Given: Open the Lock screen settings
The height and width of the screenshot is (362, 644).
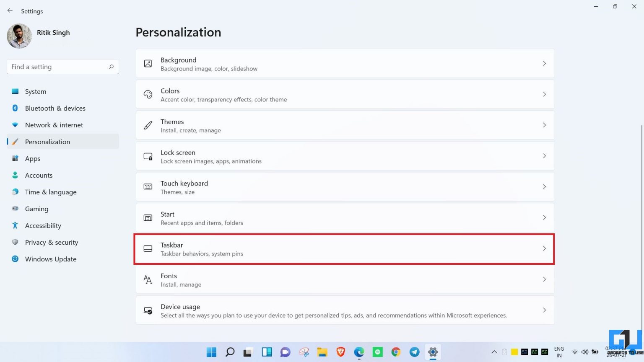Looking at the screenshot, I should tap(345, 156).
